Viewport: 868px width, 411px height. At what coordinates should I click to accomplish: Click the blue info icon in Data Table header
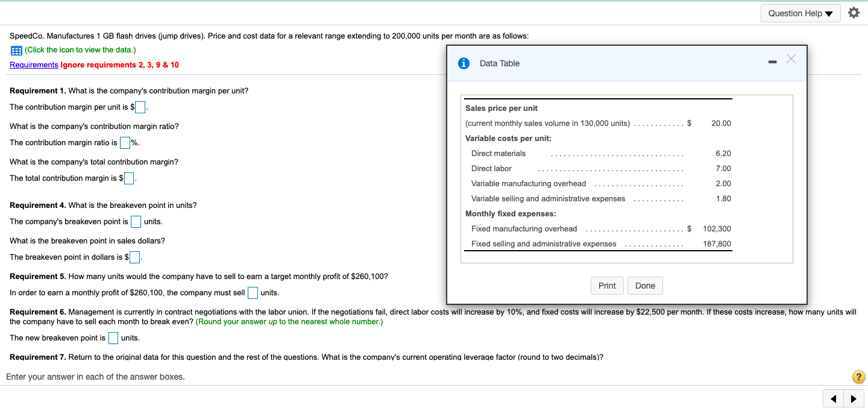464,63
